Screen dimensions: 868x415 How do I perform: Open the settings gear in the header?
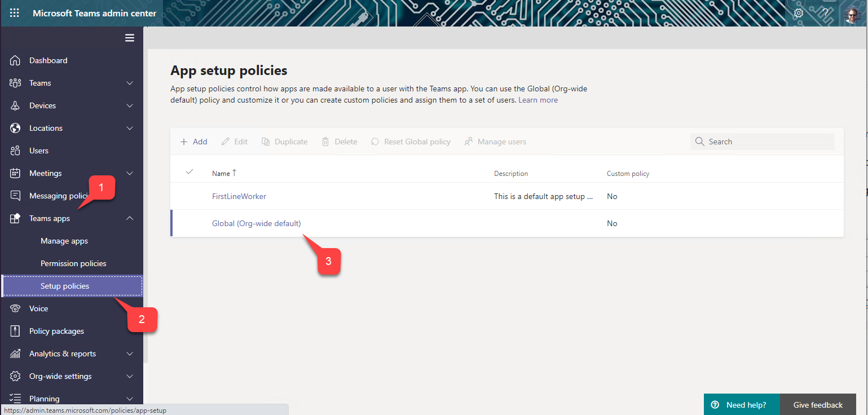click(799, 13)
